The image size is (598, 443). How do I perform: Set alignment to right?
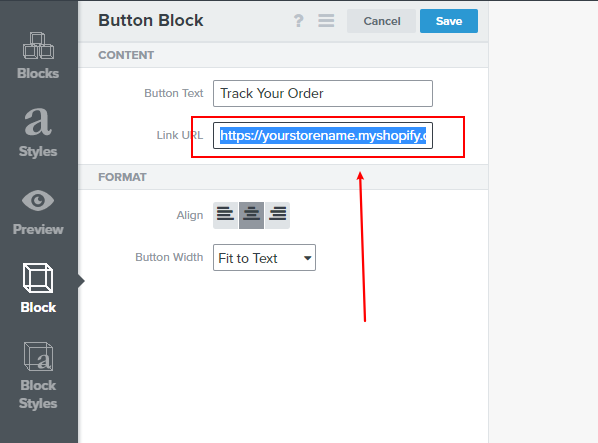(x=277, y=215)
